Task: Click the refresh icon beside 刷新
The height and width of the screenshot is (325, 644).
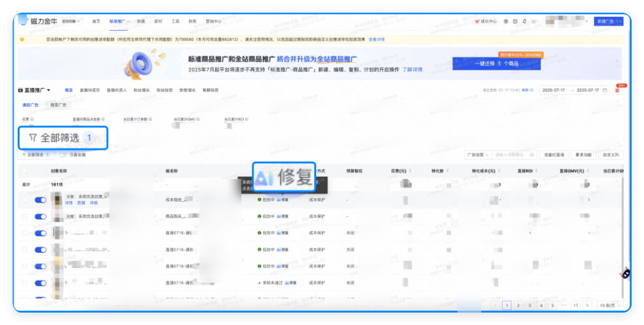Action: 532,91
